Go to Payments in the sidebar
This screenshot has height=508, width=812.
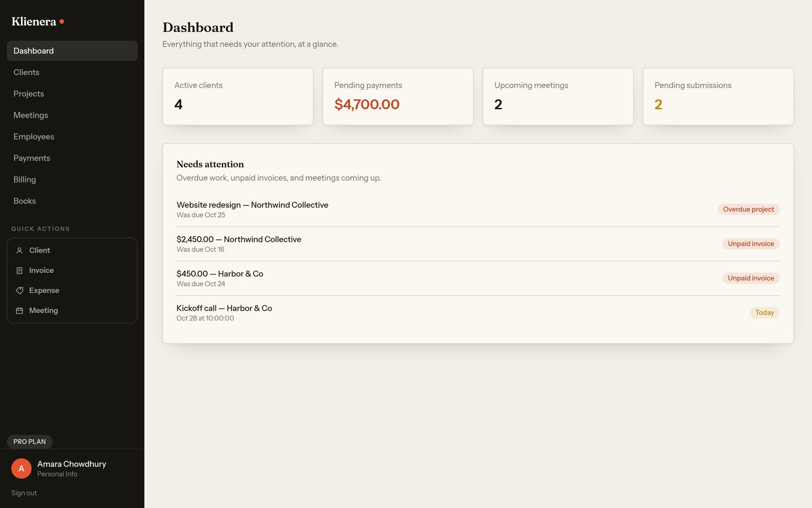click(x=72, y=158)
